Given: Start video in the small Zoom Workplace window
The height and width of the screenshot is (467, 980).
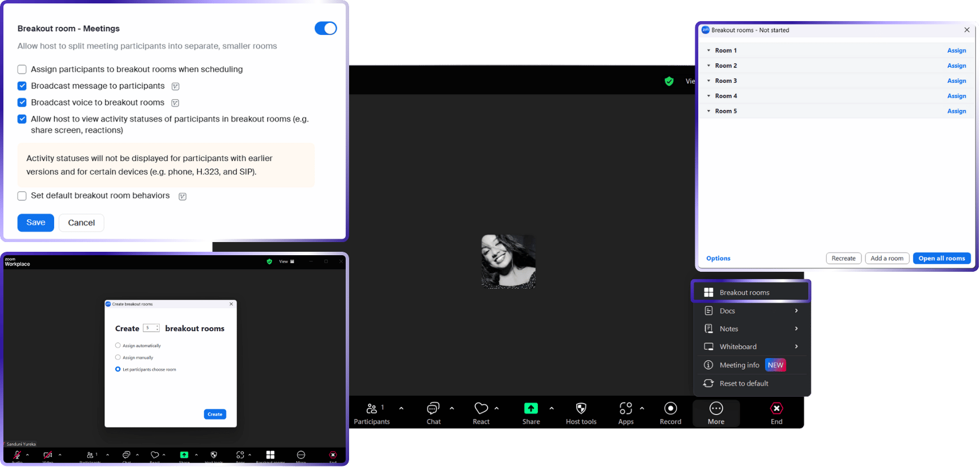Looking at the screenshot, I should (48, 455).
